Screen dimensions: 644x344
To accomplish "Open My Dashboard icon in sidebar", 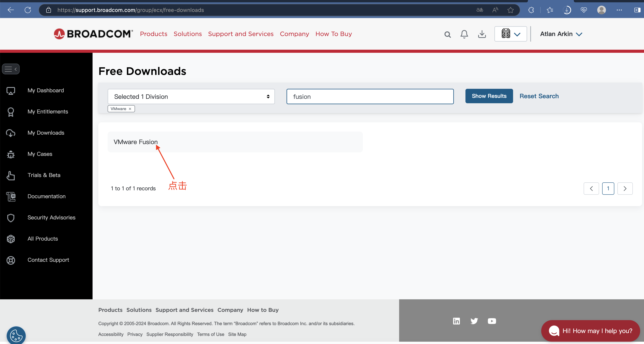I will point(11,91).
